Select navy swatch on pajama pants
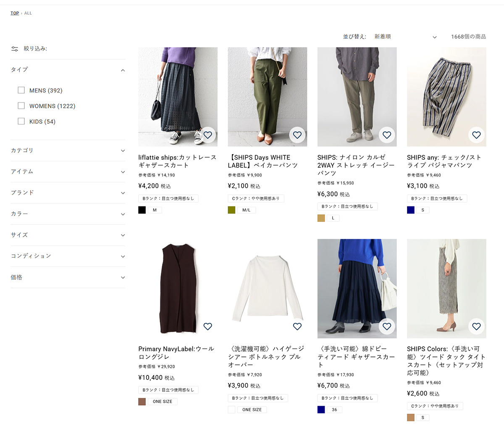This screenshot has height=425, width=504. (x=410, y=210)
